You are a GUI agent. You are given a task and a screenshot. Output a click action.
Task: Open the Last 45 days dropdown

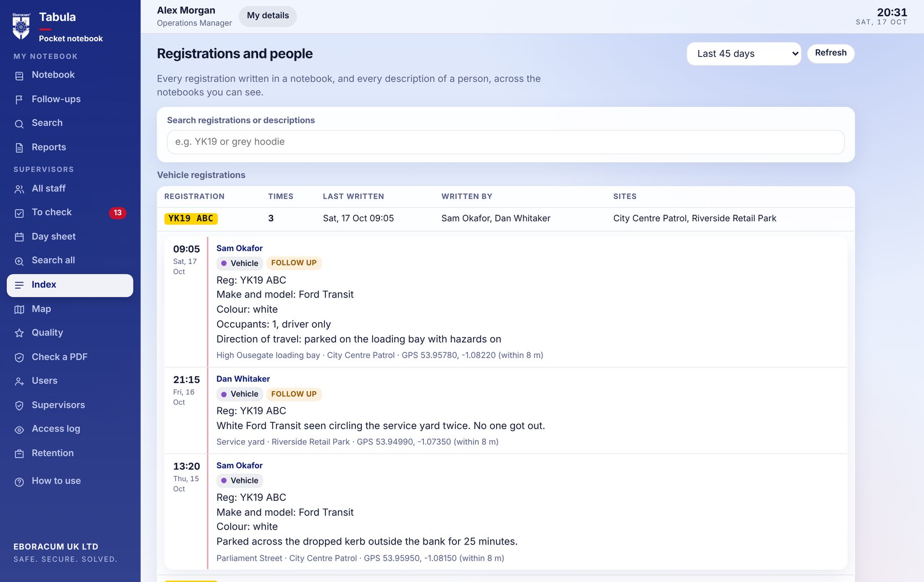744,54
